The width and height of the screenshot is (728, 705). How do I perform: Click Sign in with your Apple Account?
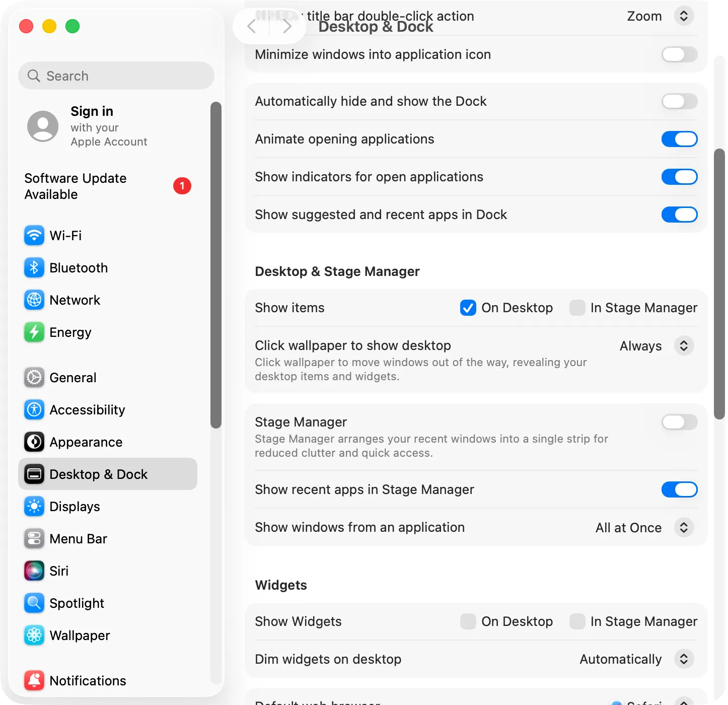pos(107,126)
